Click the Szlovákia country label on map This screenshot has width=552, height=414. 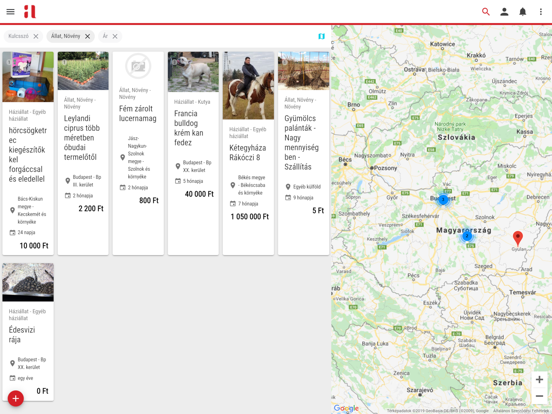point(456,137)
